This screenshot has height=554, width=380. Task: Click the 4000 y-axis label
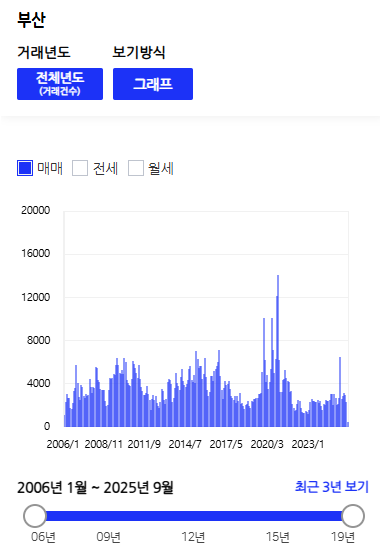[38, 383]
